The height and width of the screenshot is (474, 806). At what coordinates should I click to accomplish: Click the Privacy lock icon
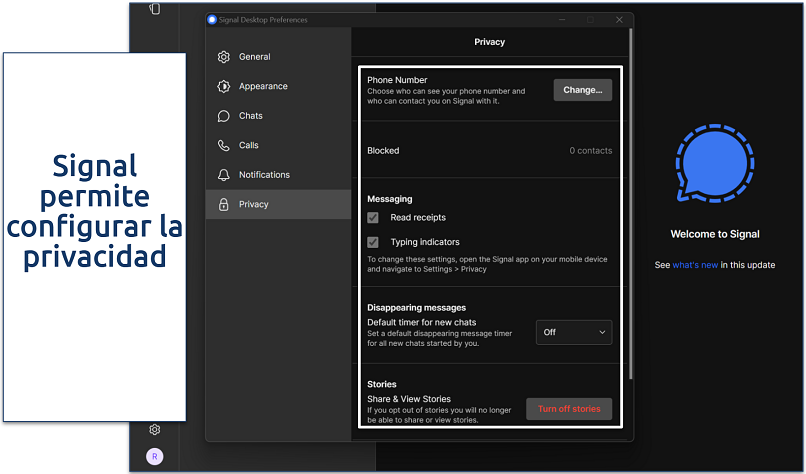(x=224, y=204)
